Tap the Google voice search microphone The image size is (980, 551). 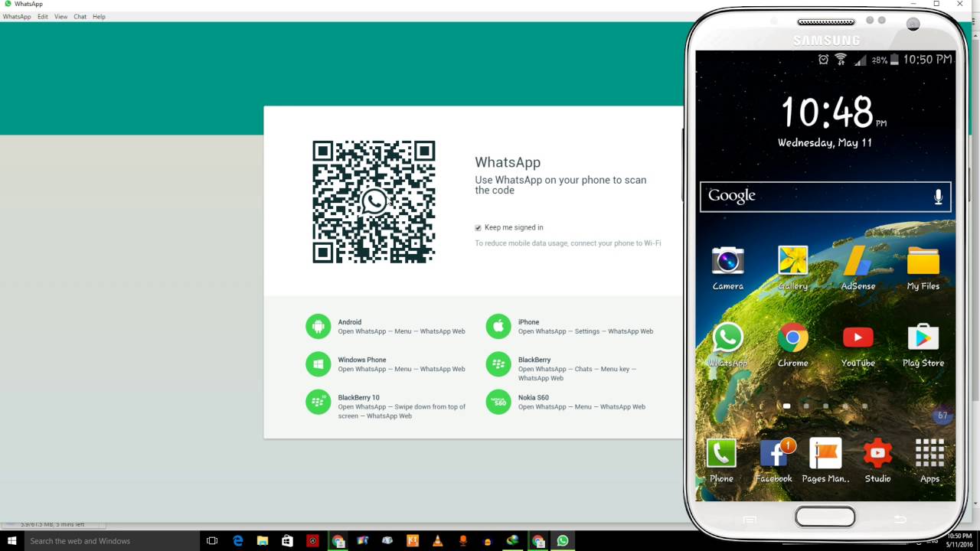click(x=938, y=197)
